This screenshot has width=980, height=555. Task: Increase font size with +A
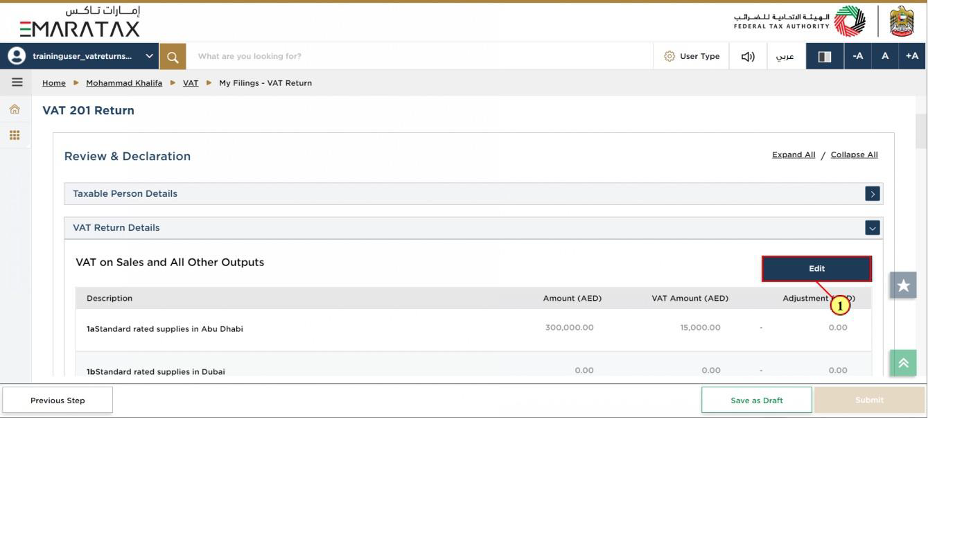tap(912, 56)
